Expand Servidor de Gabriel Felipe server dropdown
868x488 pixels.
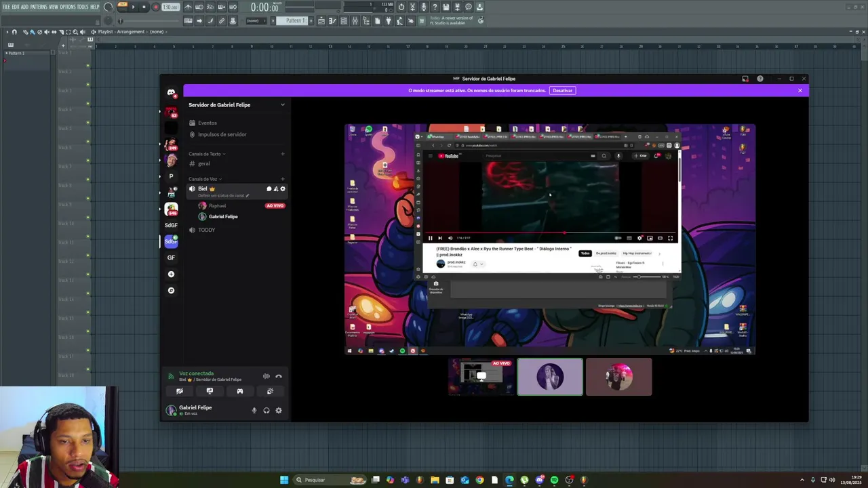(283, 104)
